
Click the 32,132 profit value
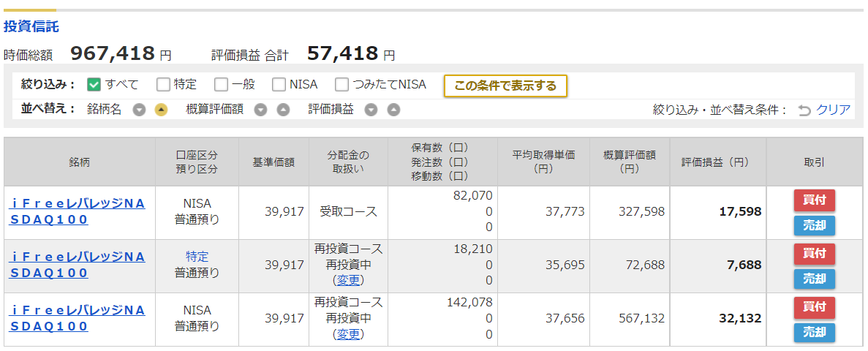pos(739,318)
